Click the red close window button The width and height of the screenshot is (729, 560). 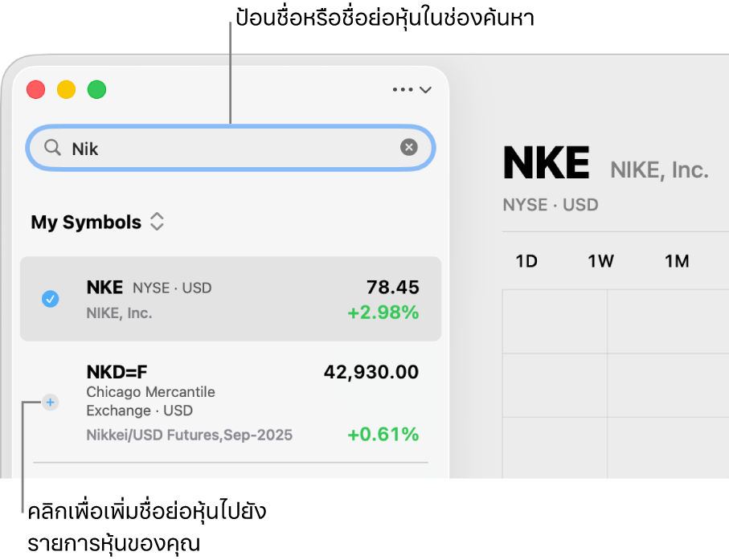click(36, 89)
